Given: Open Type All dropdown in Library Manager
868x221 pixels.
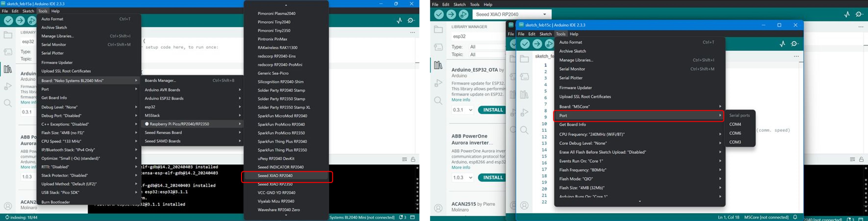Looking at the screenshot, I should coord(487,47).
